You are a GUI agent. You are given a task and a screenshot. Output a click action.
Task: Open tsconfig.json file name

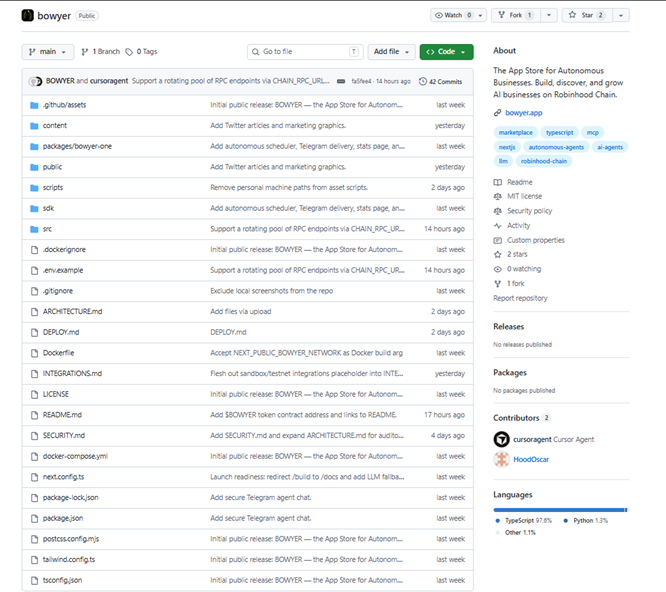pyautogui.click(x=62, y=580)
